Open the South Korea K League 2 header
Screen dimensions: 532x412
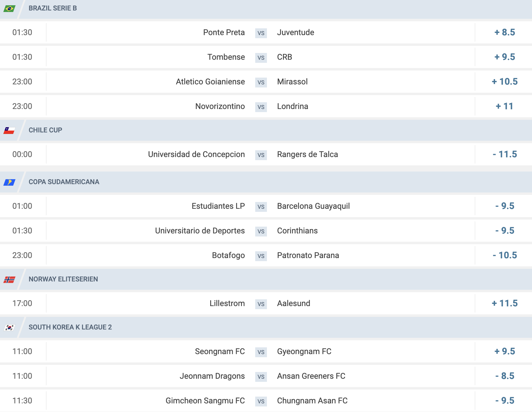click(266, 327)
